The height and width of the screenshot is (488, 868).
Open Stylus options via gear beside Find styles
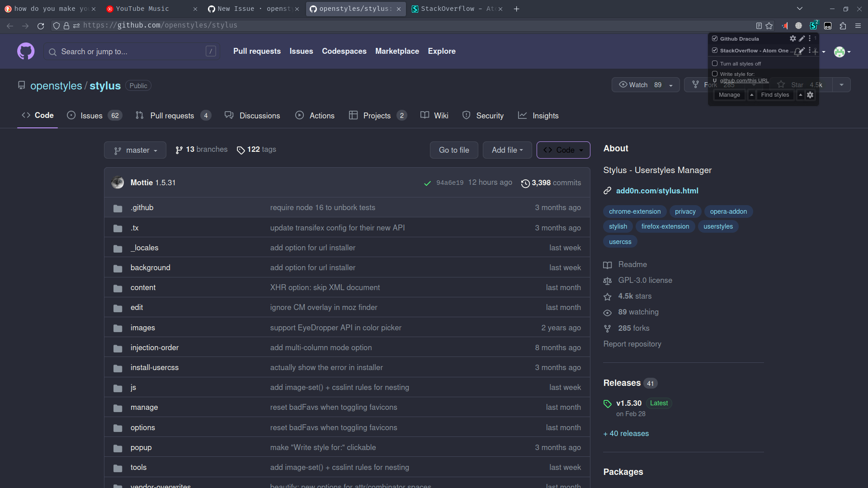point(810,95)
